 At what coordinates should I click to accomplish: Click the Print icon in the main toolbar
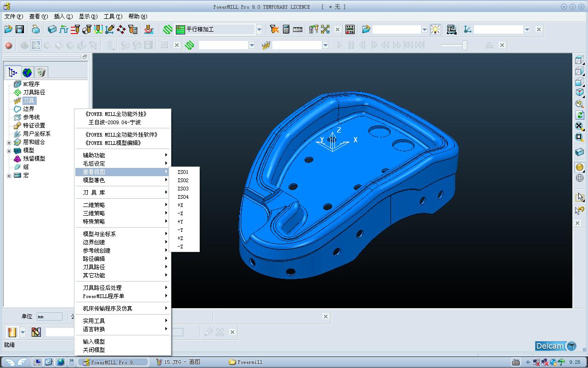[x=36, y=29]
